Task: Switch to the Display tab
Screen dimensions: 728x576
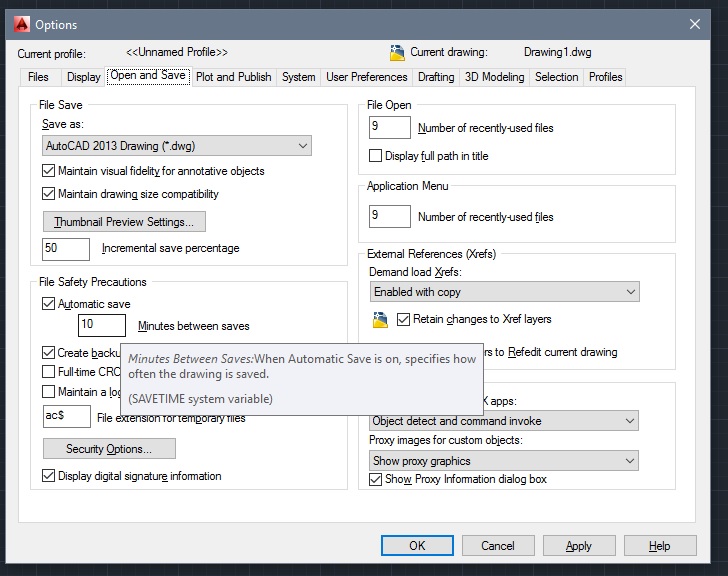Action: 83,77
